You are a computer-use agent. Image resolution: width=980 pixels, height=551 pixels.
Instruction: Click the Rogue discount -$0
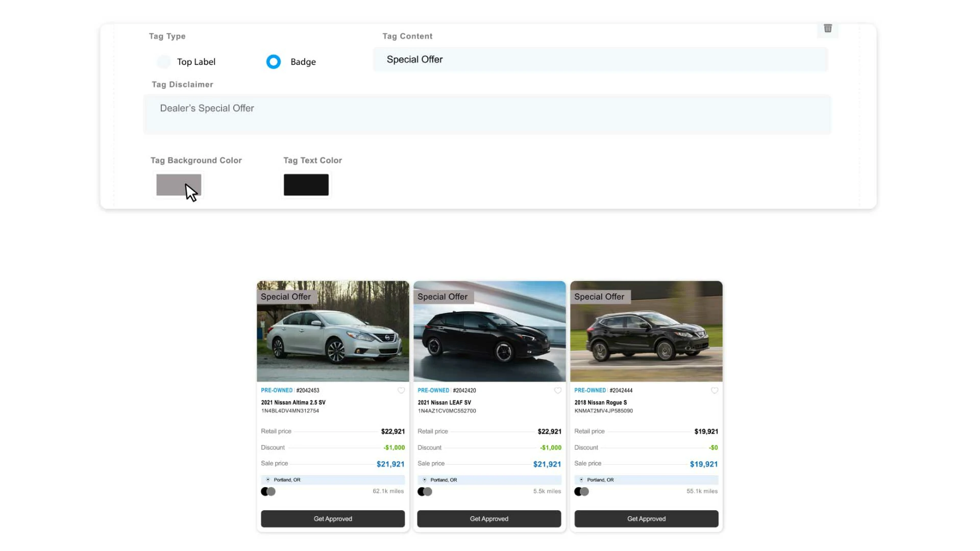[713, 447]
